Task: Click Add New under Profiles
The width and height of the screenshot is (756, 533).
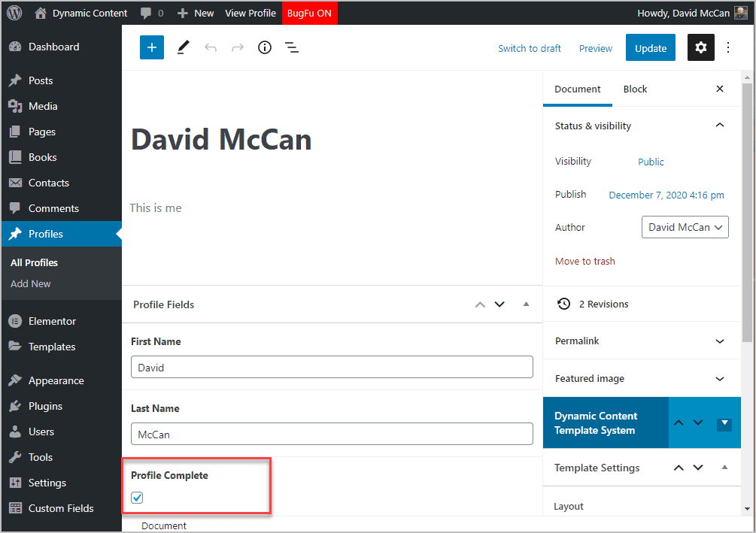Action: (30, 284)
